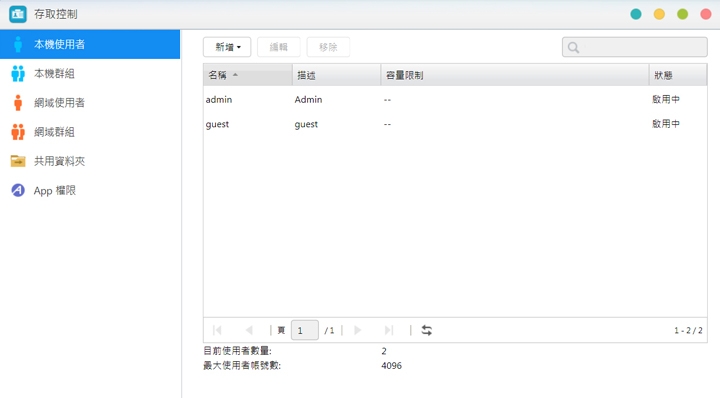Go to last page icon
Image resolution: width=720 pixels, height=398 pixels.
click(389, 330)
